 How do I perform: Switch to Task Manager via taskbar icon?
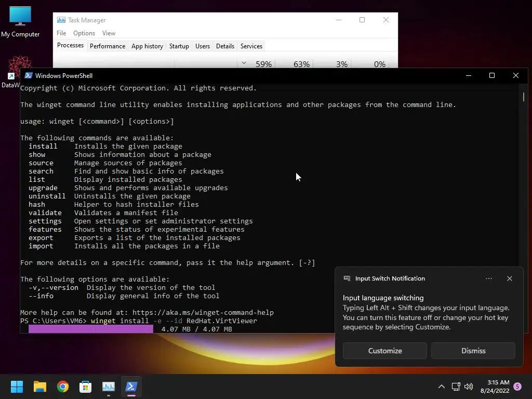[109, 387]
